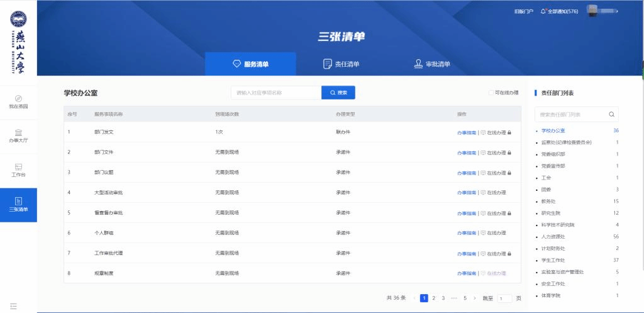Click the magnifier icon in department search
The height and width of the screenshot is (313, 644).
611,115
